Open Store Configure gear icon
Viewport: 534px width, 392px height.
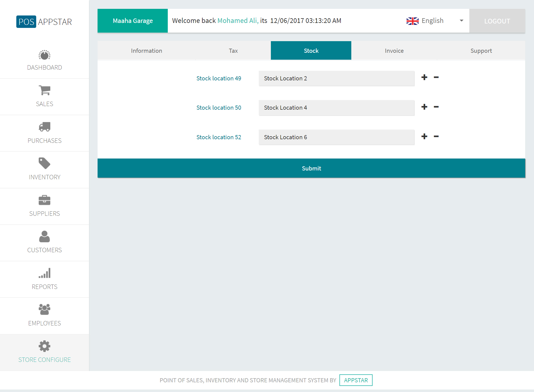44,346
